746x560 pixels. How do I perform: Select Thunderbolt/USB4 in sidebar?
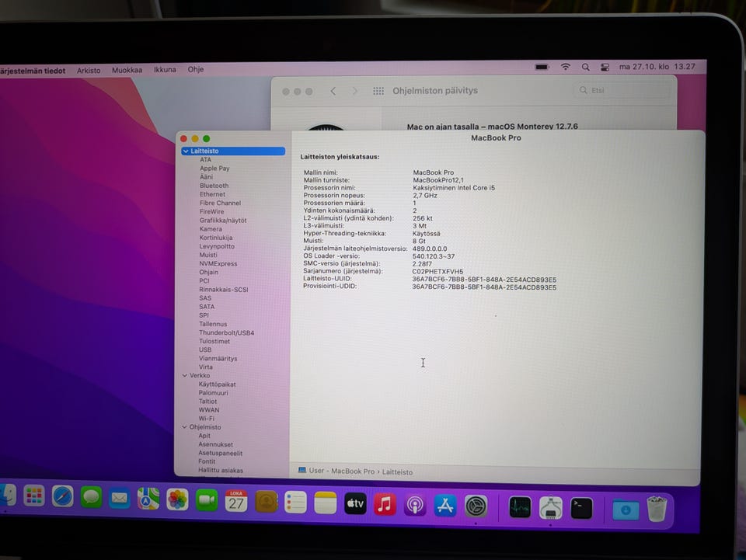[x=226, y=332]
